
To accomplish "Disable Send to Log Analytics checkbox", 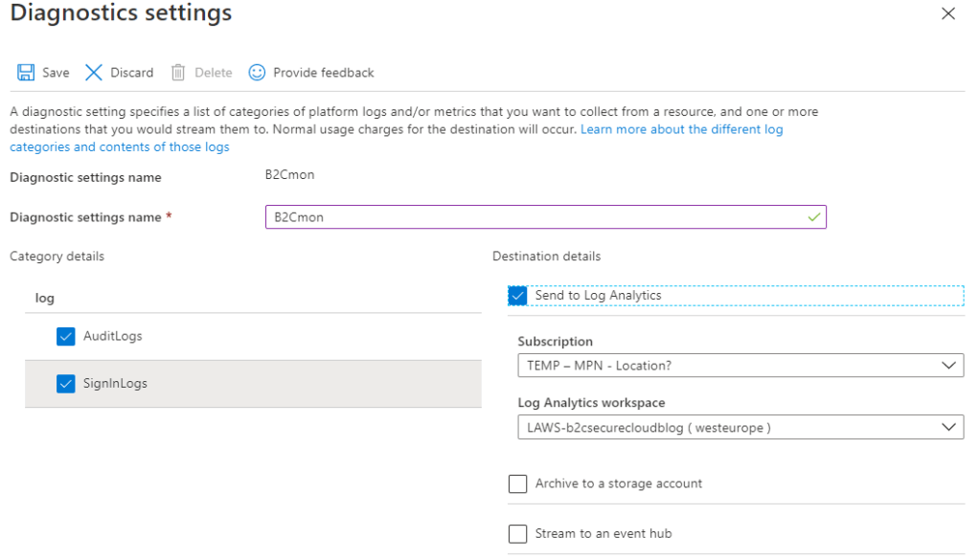I will coord(518,296).
